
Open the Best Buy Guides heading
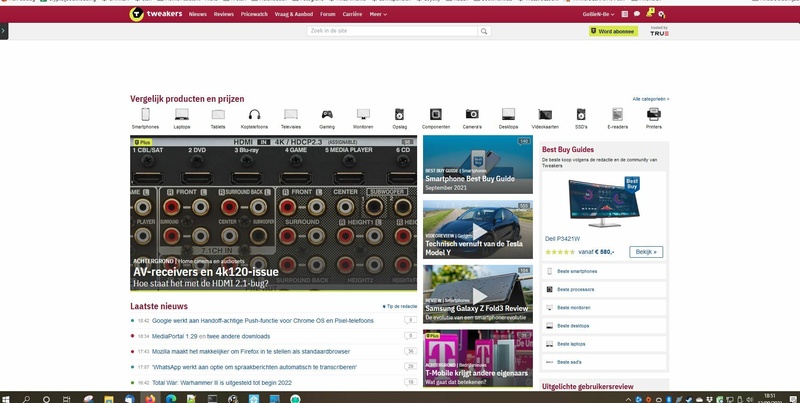coord(568,149)
